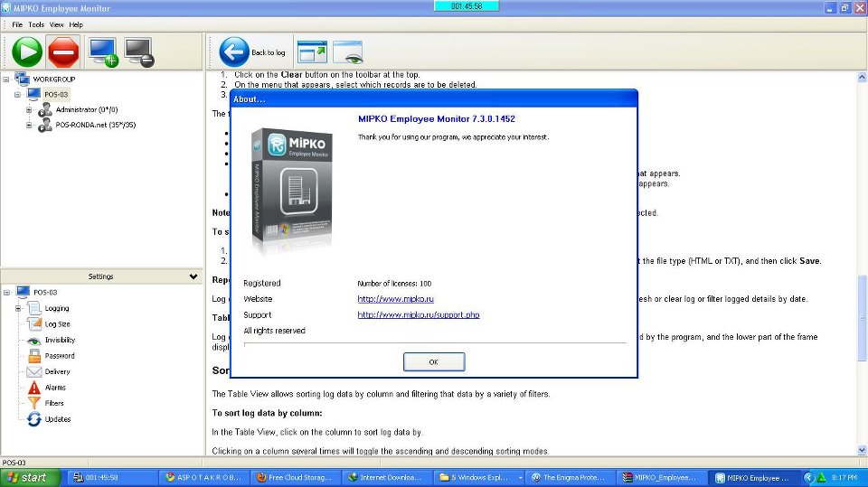Screen dimensions: 868x487
Task: Collapse POS-03 node in the Settings tree
Action: pos(6,292)
